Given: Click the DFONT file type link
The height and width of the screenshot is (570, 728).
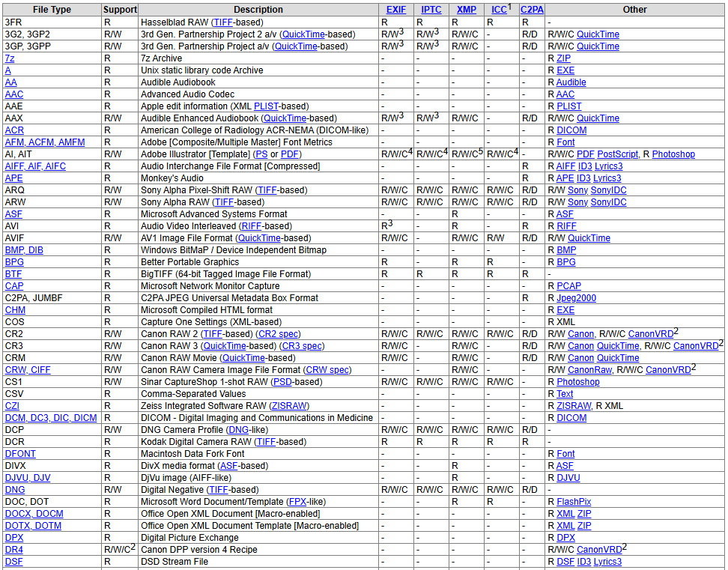Looking at the screenshot, I should [x=20, y=454].
